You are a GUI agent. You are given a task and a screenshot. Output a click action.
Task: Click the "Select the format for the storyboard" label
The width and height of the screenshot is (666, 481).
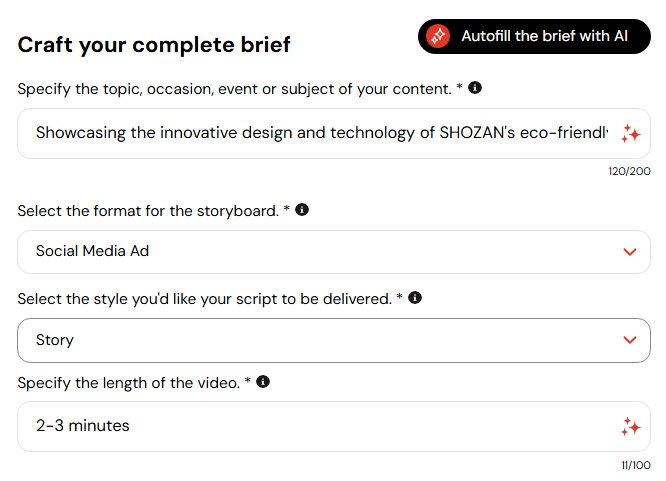point(148,211)
